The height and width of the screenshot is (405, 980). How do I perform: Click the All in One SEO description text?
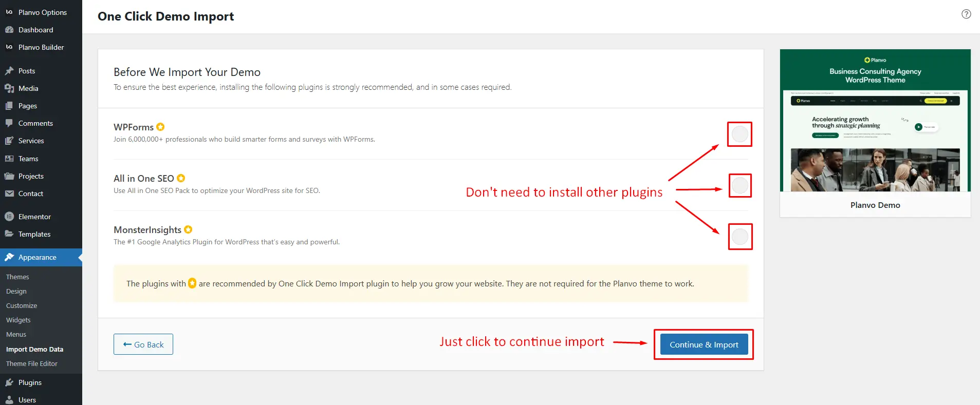(x=217, y=190)
